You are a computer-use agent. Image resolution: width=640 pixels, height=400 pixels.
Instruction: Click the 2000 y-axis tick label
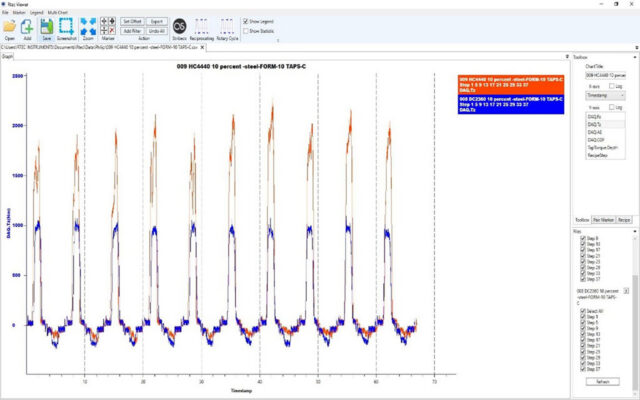[18, 126]
